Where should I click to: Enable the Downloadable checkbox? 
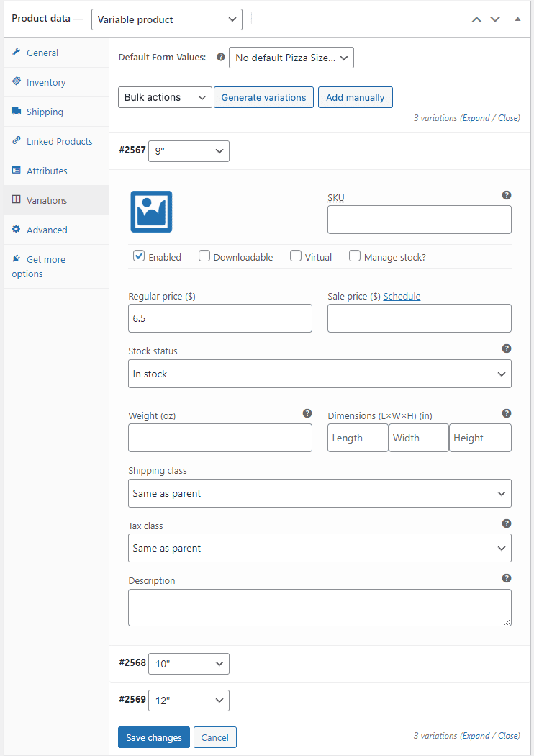click(x=204, y=256)
